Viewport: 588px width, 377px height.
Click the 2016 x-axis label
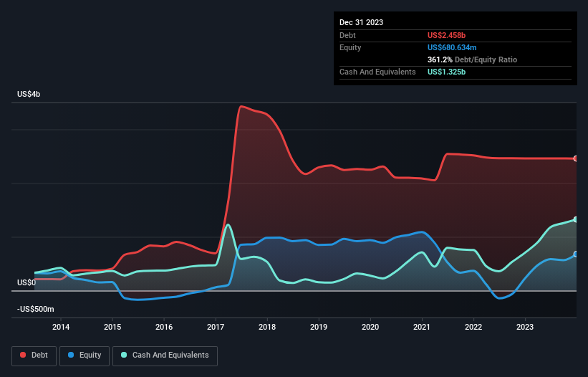pyautogui.click(x=164, y=327)
